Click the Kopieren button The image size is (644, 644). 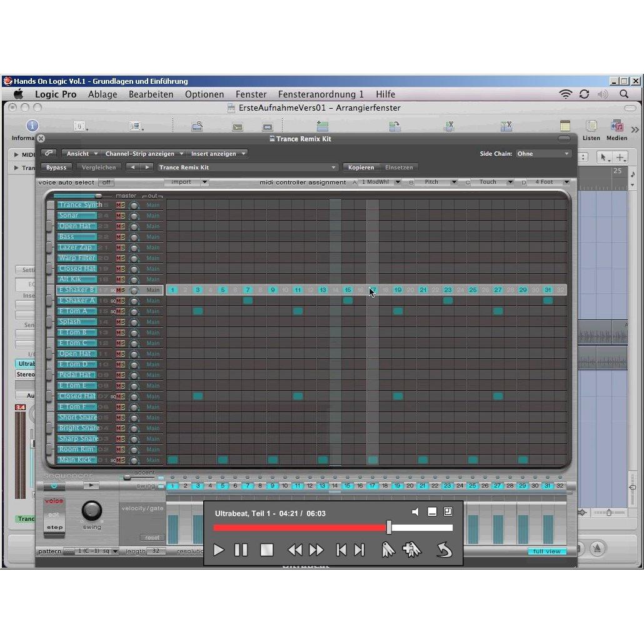click(x=361, y=167)
